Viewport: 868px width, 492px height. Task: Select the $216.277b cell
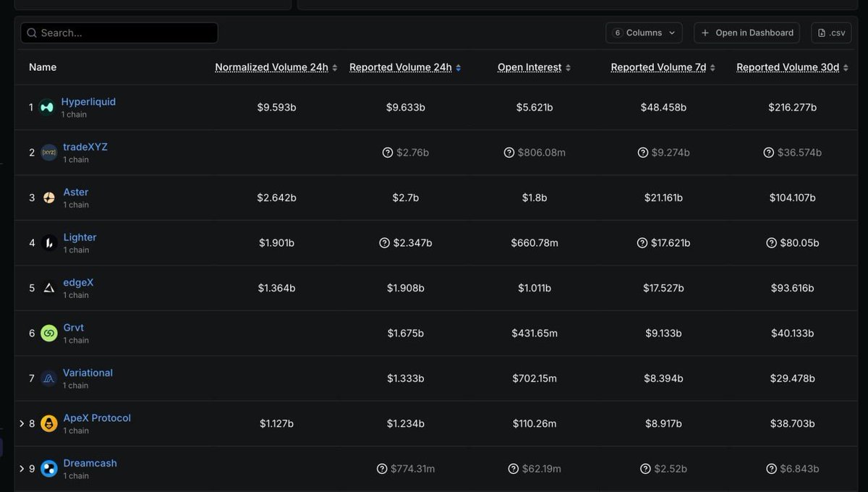coord(793,107)
